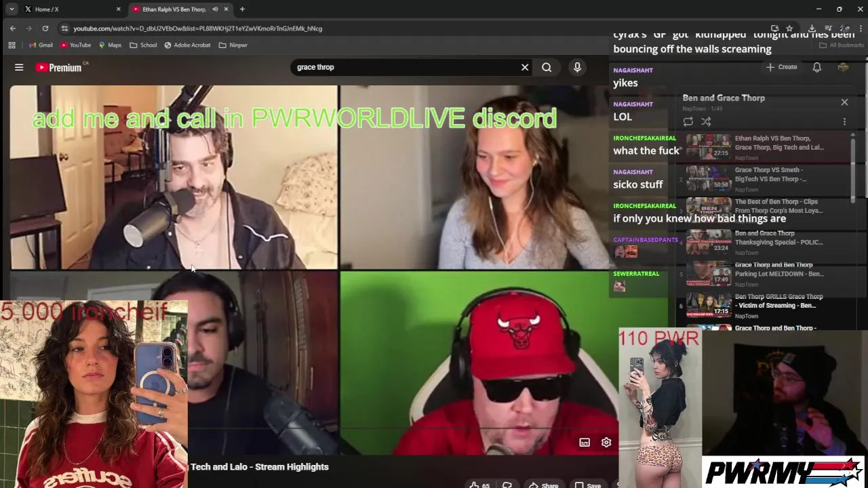Open video player settings gear

(606, 442)
